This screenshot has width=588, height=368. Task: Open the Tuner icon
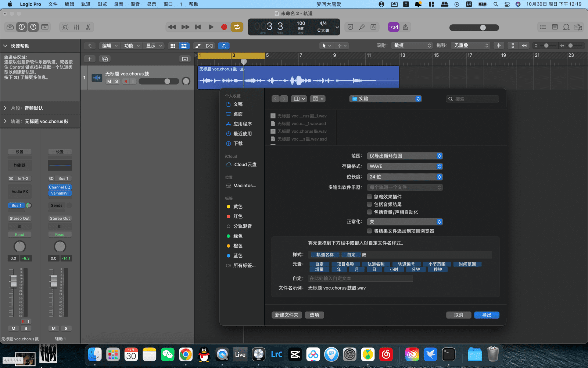362,27
